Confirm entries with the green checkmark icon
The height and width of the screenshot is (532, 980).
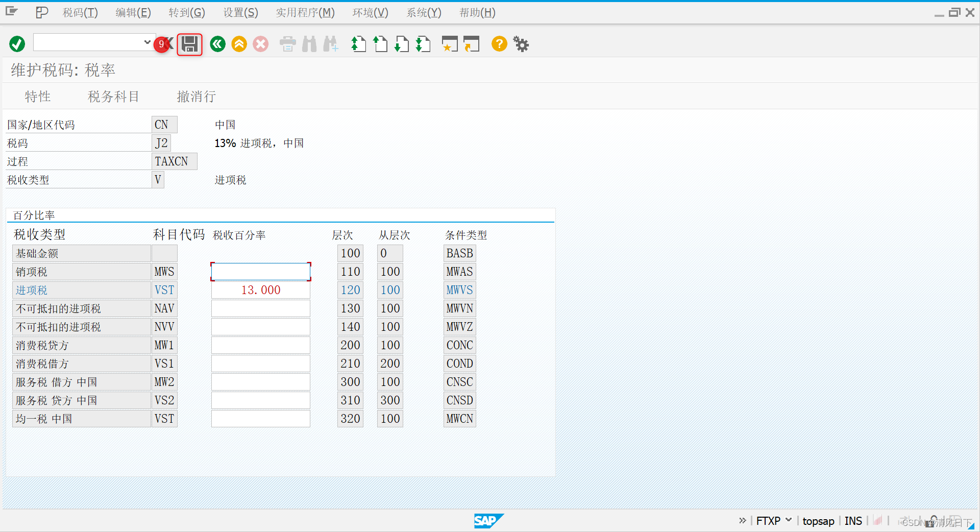point(16,44)
